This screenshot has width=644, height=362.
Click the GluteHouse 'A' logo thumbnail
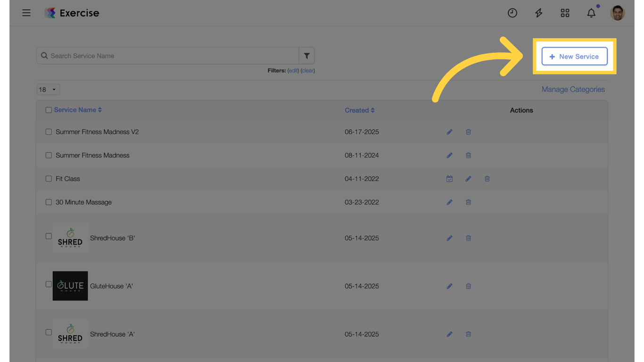tap(70, 286)
